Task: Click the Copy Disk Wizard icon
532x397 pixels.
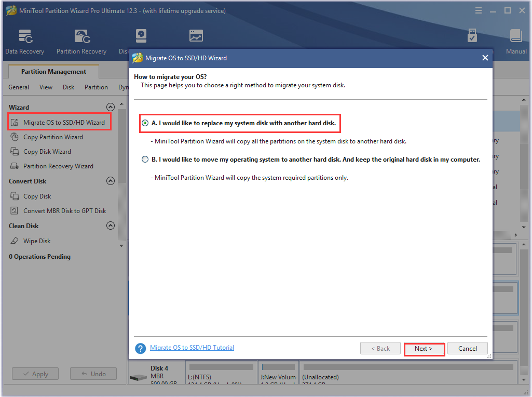Action: pos(15,152)
